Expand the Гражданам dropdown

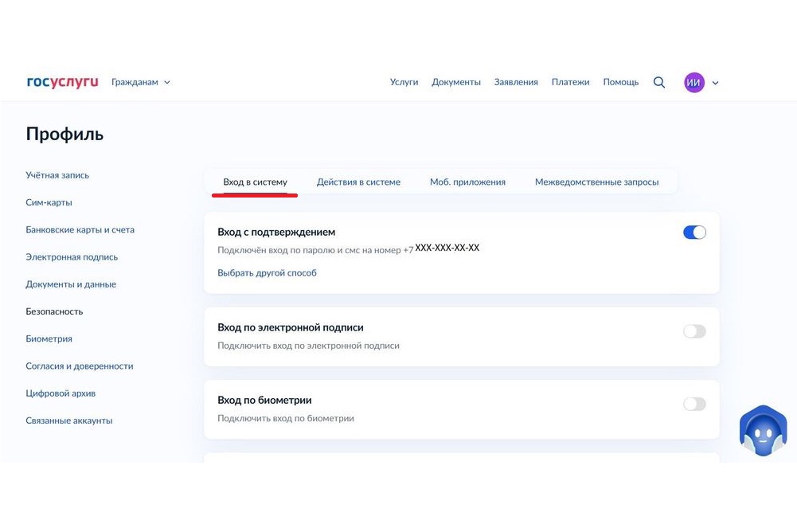[x=140, y=82]
